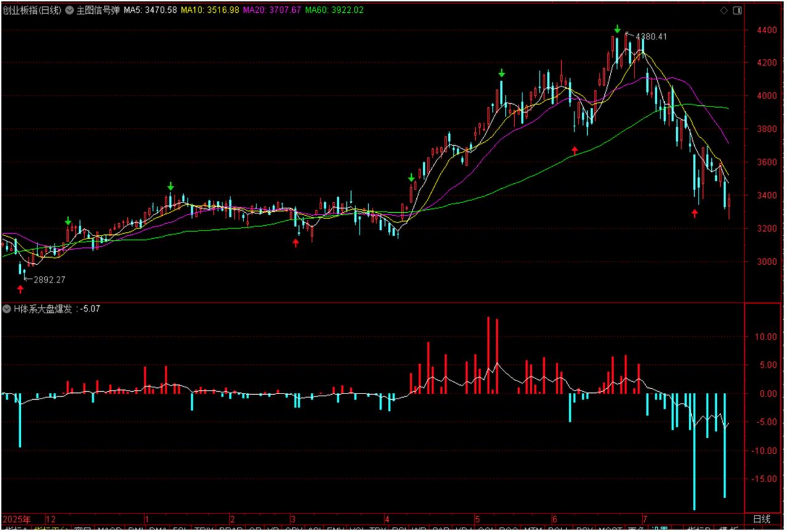Click the MA5 moving average label
This screenshot has height=532, width=787.
pyautogui.click(x=150, y=10)
